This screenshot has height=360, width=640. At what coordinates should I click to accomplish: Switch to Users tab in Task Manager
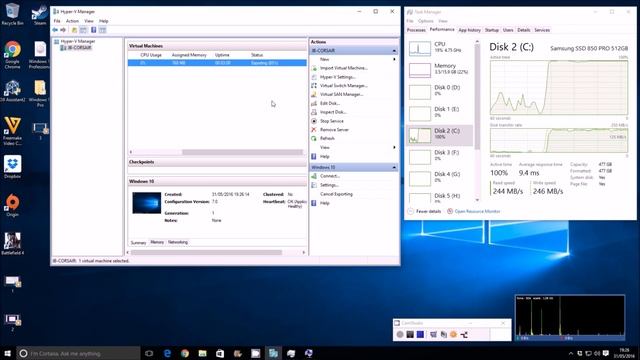(508, 30)
